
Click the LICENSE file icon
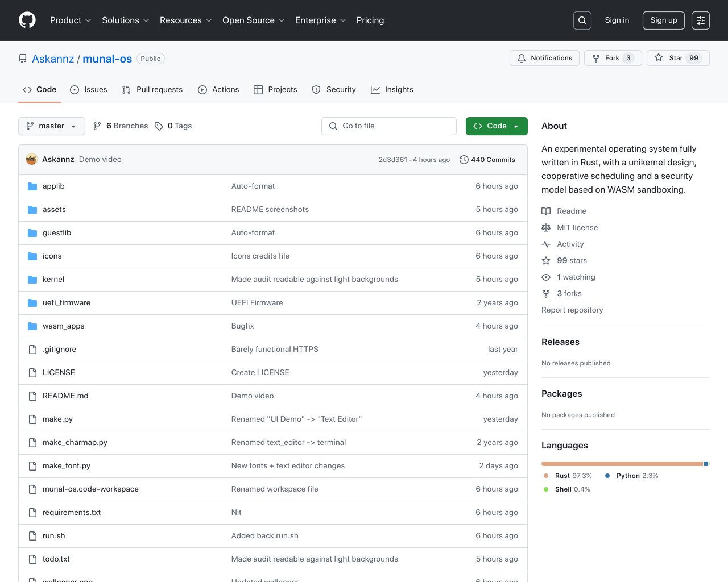coord(32,373)
